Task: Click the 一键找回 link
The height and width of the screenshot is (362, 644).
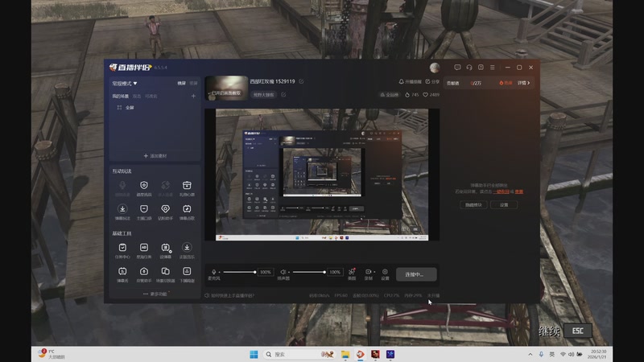Action: [501, 191]
